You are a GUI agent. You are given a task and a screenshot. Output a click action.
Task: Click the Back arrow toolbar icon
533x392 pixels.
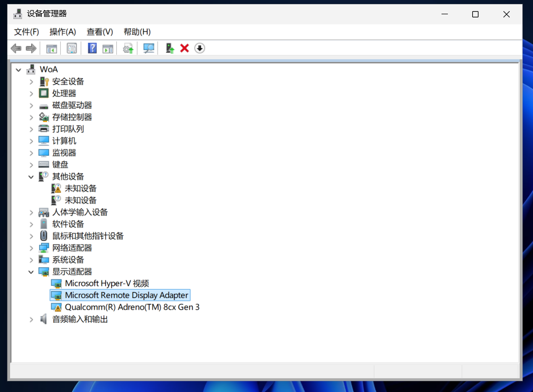pyautogui.click(x=16, y=48)
